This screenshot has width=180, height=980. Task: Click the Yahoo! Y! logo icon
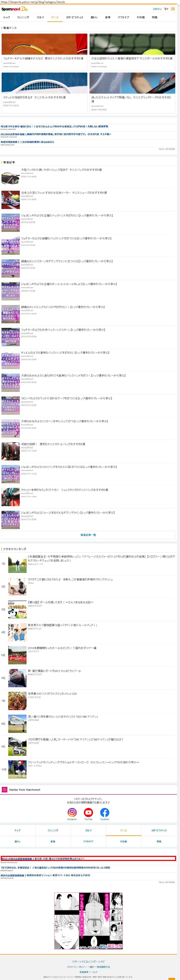(x=166, y=9)
